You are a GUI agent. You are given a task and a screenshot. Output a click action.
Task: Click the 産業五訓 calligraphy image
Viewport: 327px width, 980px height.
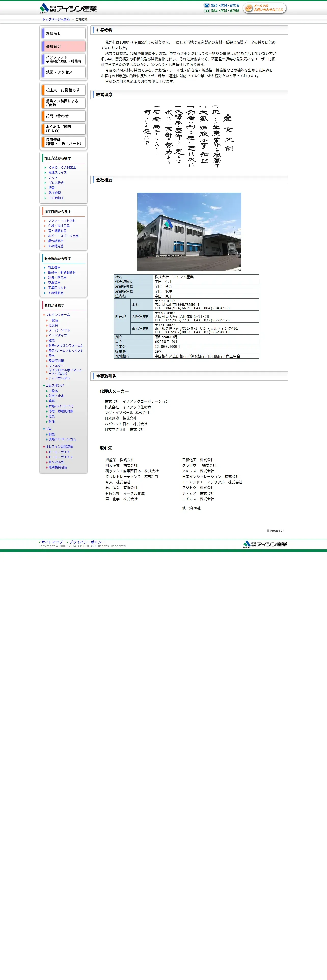[x=189, y=136]
